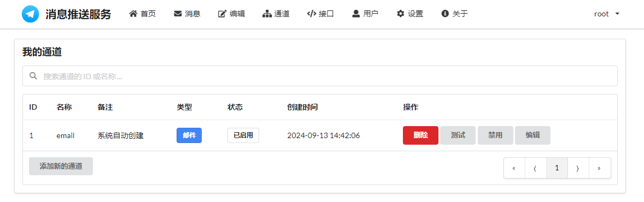
Task: Click the 类型 column header
Action: coord(184,107)
